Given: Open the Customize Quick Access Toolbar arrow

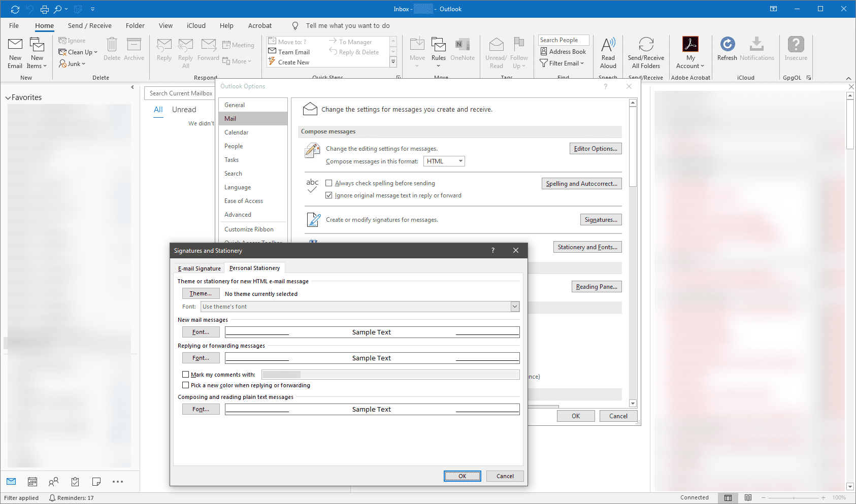Looking at the screenshot, I should (x=92, y=9).
